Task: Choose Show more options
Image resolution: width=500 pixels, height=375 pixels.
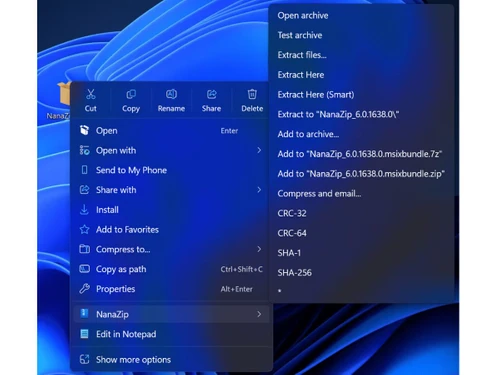Action: point(171,360)
